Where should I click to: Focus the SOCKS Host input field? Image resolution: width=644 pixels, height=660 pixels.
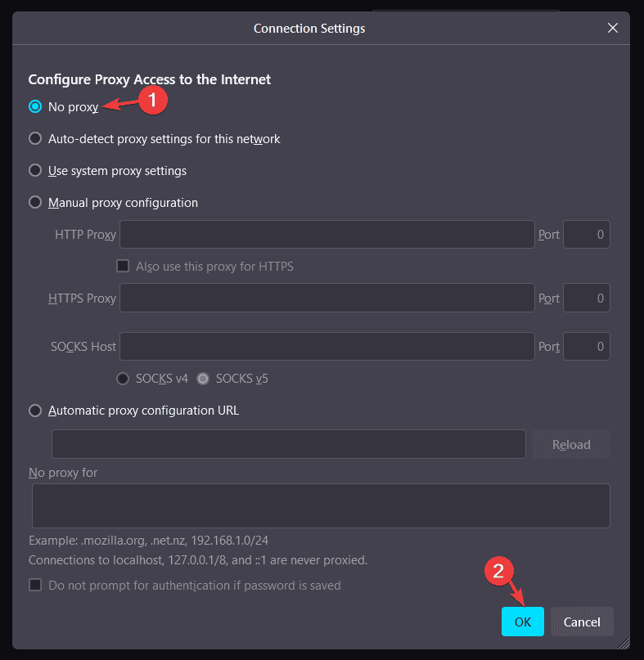pyautogui.click(x=327, y=347)
